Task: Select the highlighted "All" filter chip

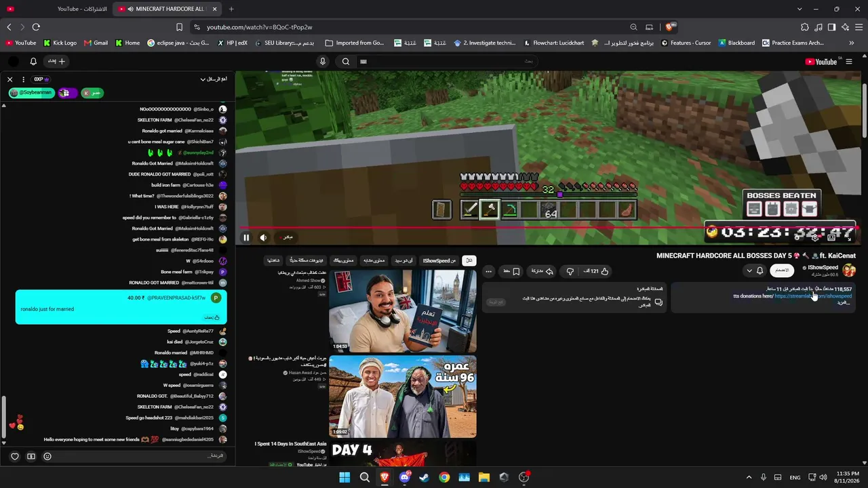Action: [x=469, y=260]
